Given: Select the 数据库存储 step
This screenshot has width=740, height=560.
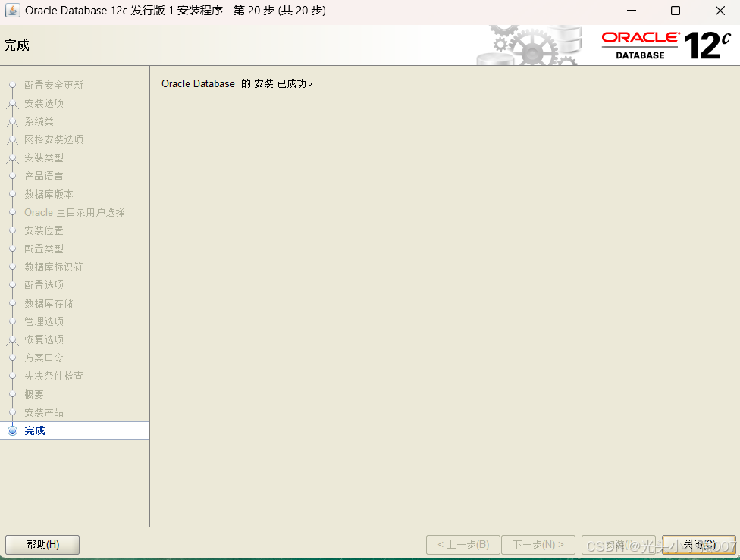Looking at the screenshot, I should tap(49, 303).
